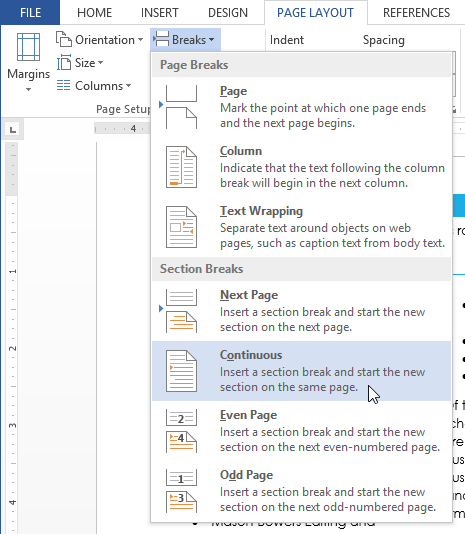Click the text 'Indicate that the text following the column'
The image size is (465, 534).
pos(332,168)
